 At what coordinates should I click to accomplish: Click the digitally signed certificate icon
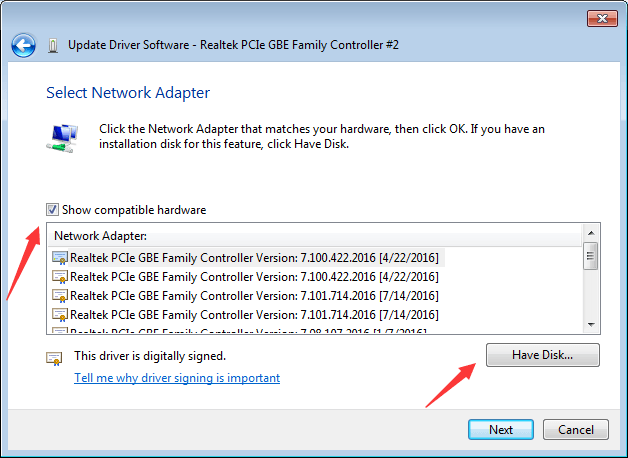click(x=54, y=357)
